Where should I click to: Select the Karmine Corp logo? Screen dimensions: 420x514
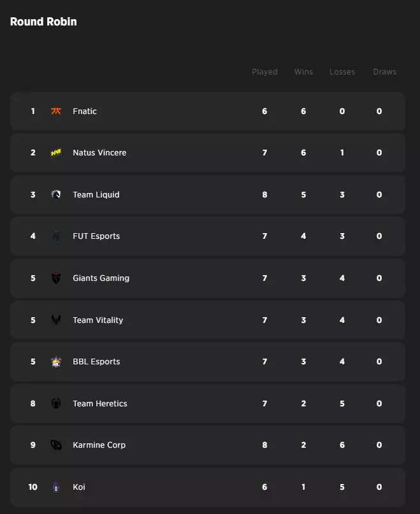pos(56,445)
